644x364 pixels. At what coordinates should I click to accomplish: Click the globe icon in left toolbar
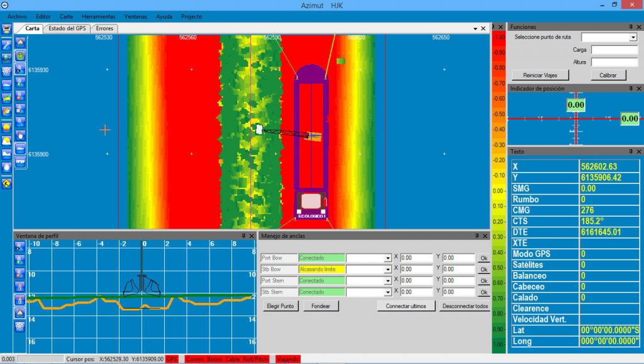pyautogui.click(x=6, y=58)
